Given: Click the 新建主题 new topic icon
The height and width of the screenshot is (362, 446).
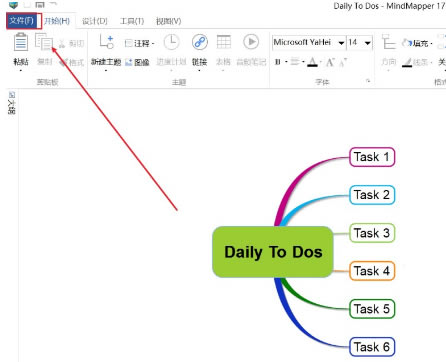Looking at the screenshot, I should tap(106, 42).
